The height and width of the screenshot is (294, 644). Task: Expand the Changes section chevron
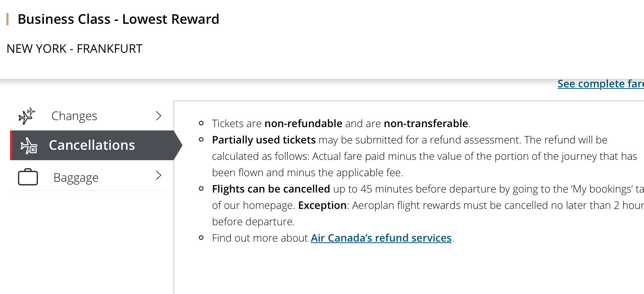pyautogui.click(x=158, y=116)
